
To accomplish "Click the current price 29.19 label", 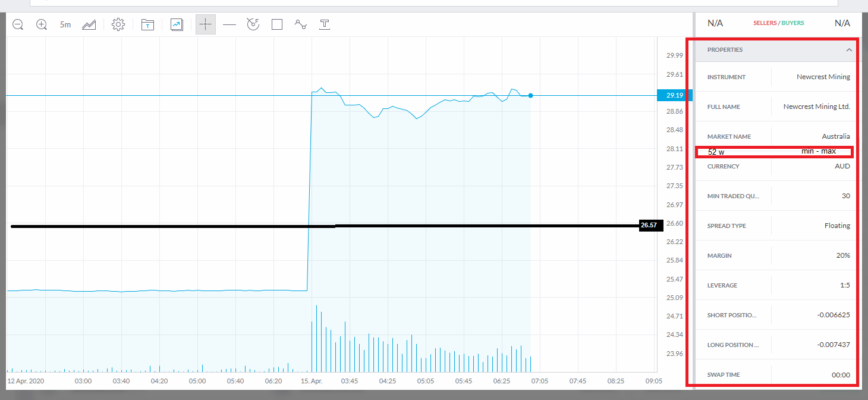I will [x=675, y=95].
